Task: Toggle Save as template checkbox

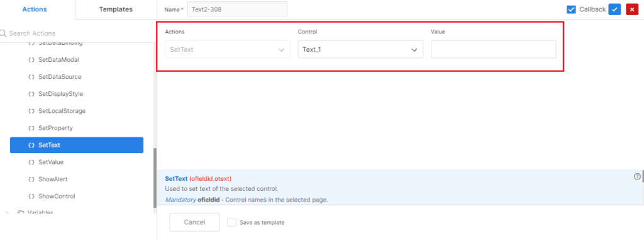Action: click(x=231, y=222)
